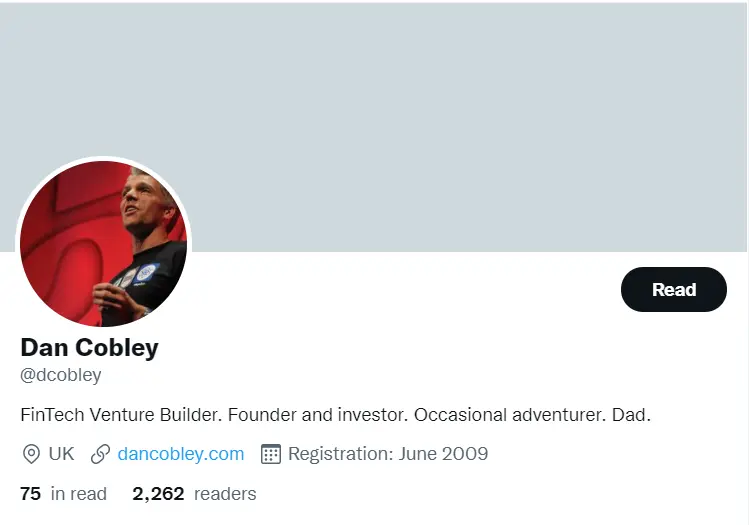Click the Dan Cobley display name
The width and height of the screenshot is (749, 525).
[x=89, y=348]
